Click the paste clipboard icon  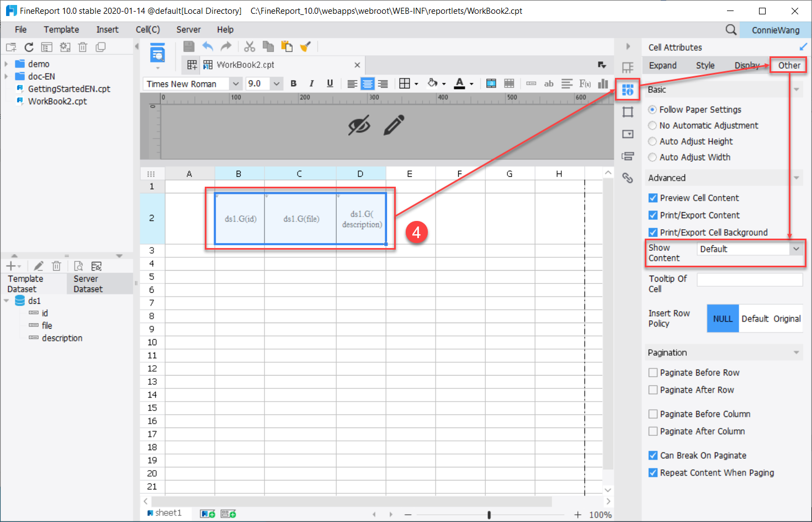pos(286,47)
